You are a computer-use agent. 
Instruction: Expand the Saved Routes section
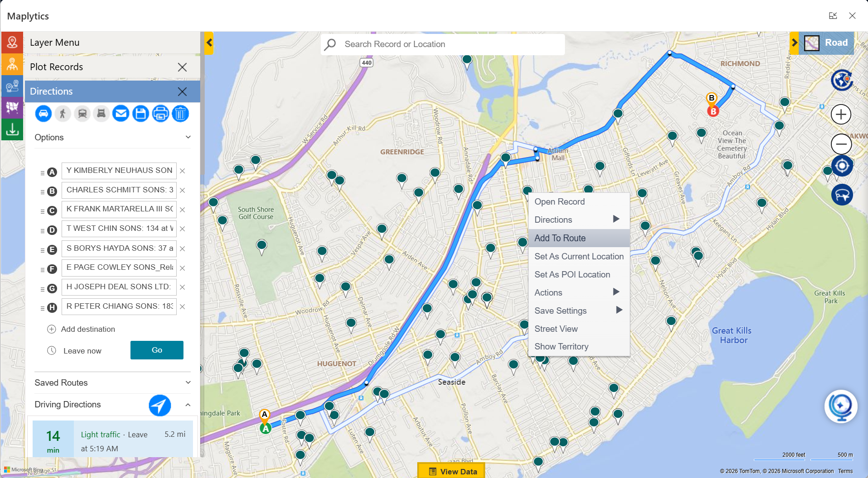(x=113, y=382)
